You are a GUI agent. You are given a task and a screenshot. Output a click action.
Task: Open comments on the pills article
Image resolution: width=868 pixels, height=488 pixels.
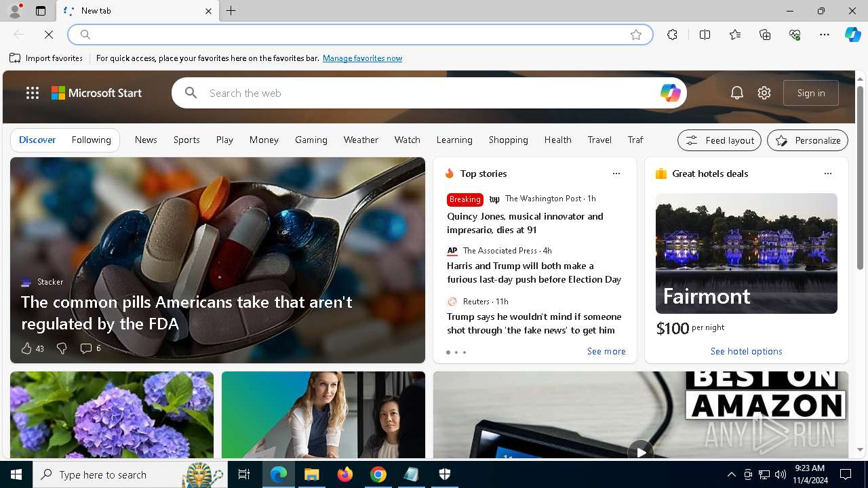pyautogui.click(x=90, y=348)
